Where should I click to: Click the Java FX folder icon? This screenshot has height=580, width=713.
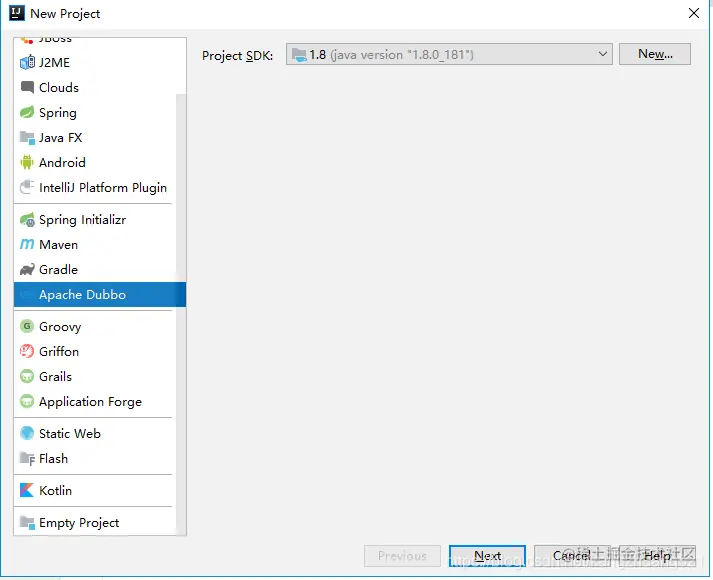(27, 138)
